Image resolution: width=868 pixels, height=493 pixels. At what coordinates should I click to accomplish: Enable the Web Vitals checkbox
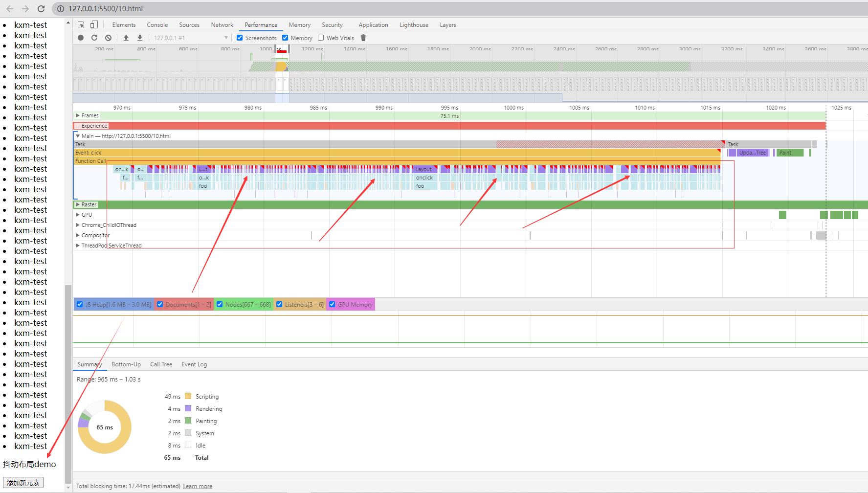tap(321, 38)
